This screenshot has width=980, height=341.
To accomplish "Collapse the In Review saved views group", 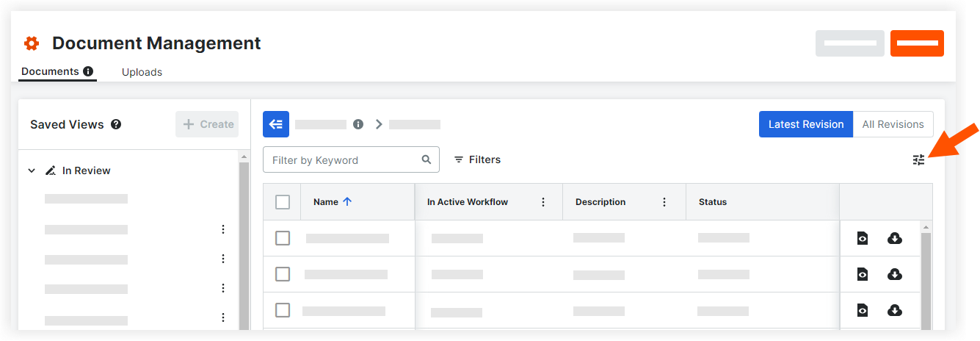I will click(x=32, y=170).
